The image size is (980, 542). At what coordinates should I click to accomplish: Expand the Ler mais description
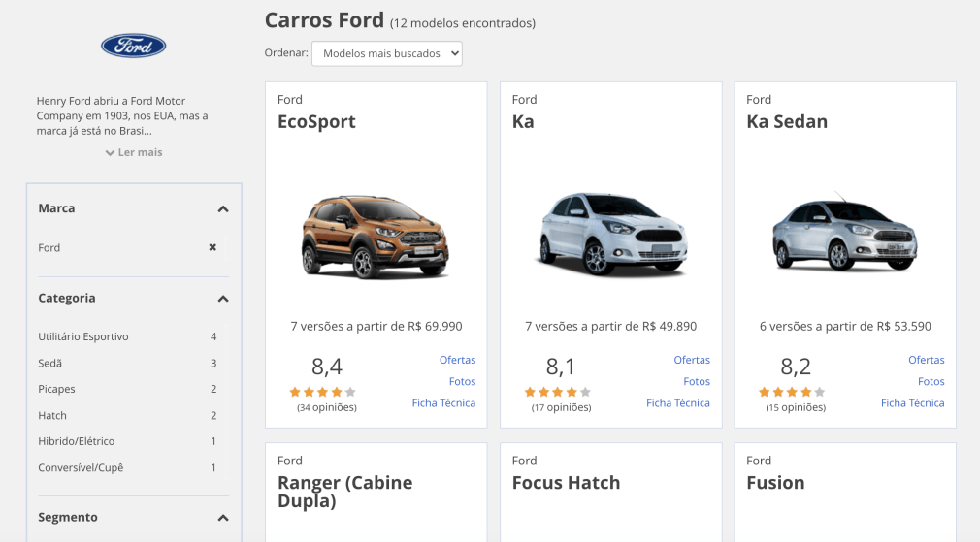click(134, 152)
